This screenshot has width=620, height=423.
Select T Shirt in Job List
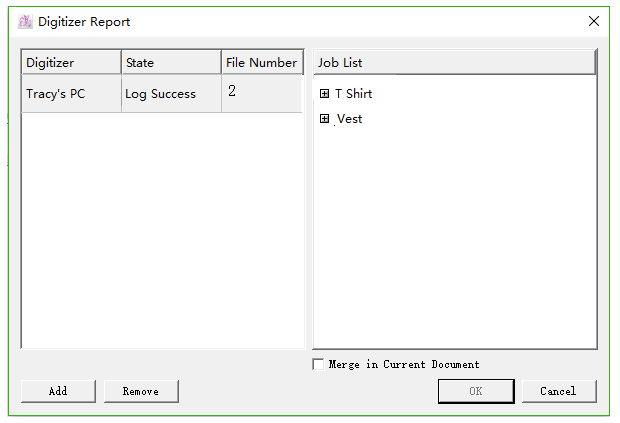[353, 94]
